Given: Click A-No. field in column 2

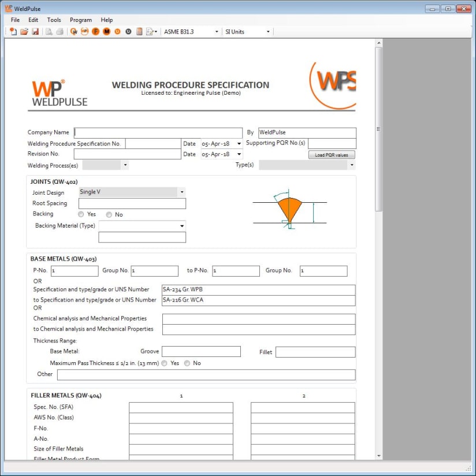Looking at the screenshot, I should click(x=303, y=439).
